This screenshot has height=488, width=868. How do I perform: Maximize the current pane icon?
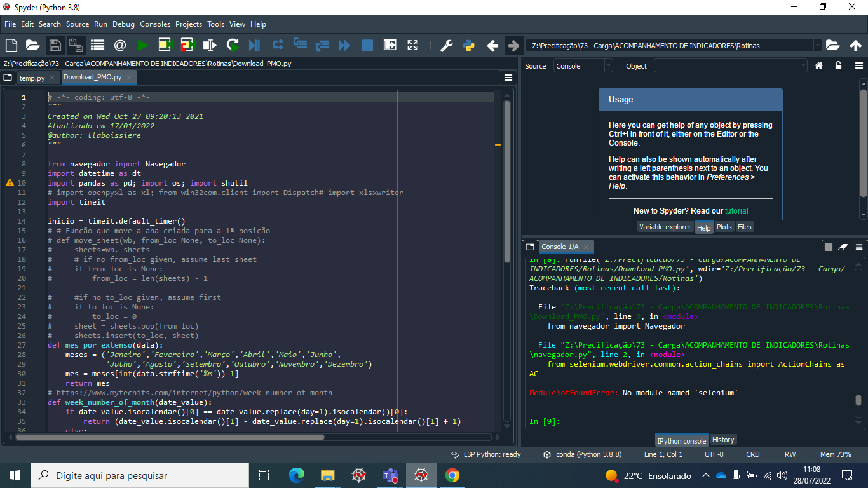click(412, 45)
